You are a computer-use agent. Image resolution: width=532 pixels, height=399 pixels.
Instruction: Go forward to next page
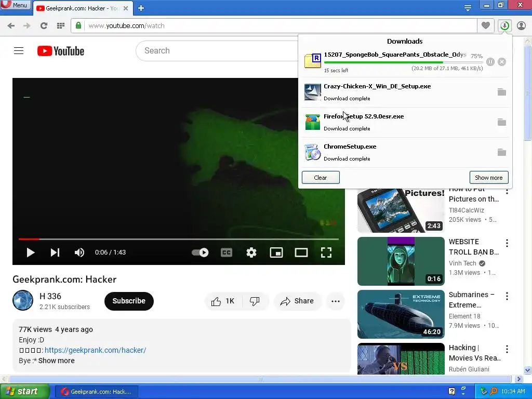coord(27,26)
